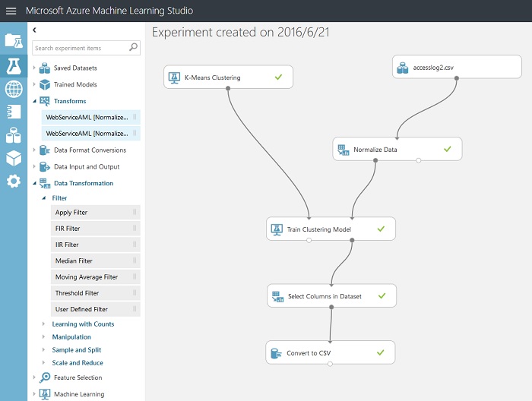
Task: Select Median Filter module
Action: pos(95,260)
